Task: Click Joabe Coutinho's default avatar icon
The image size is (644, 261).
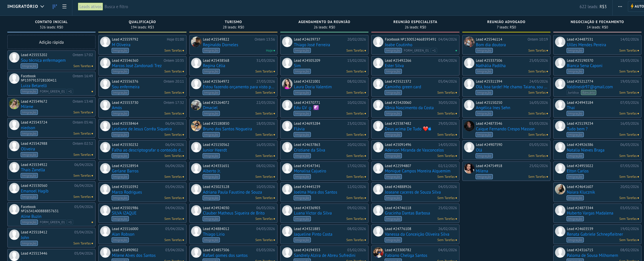Action: coord(378,42)
